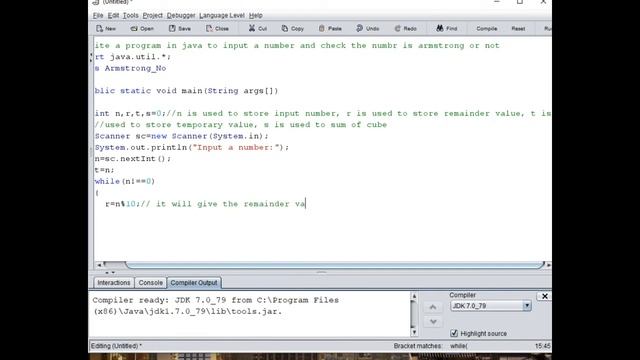Click the New file toolbar button

tap(106, 29)
